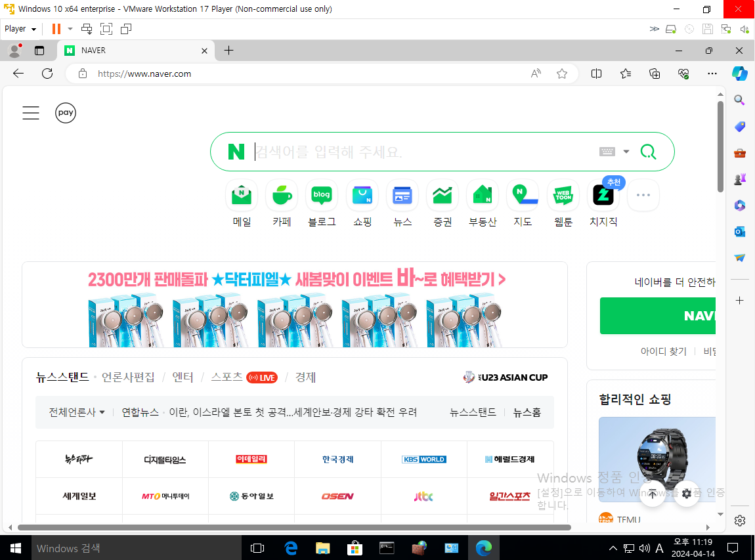The height and width of the screenshot is (560, 755).
Task: Open the Edge profile avatar
Action: click(x=15, y=50)
